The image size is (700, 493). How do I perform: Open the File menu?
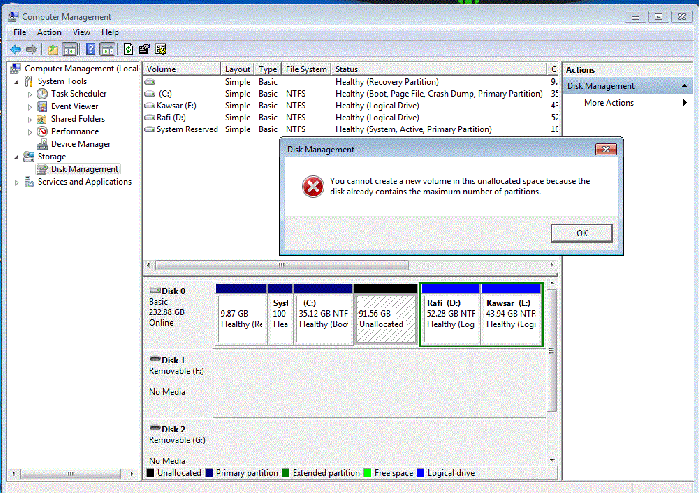(x=20, y=32)
